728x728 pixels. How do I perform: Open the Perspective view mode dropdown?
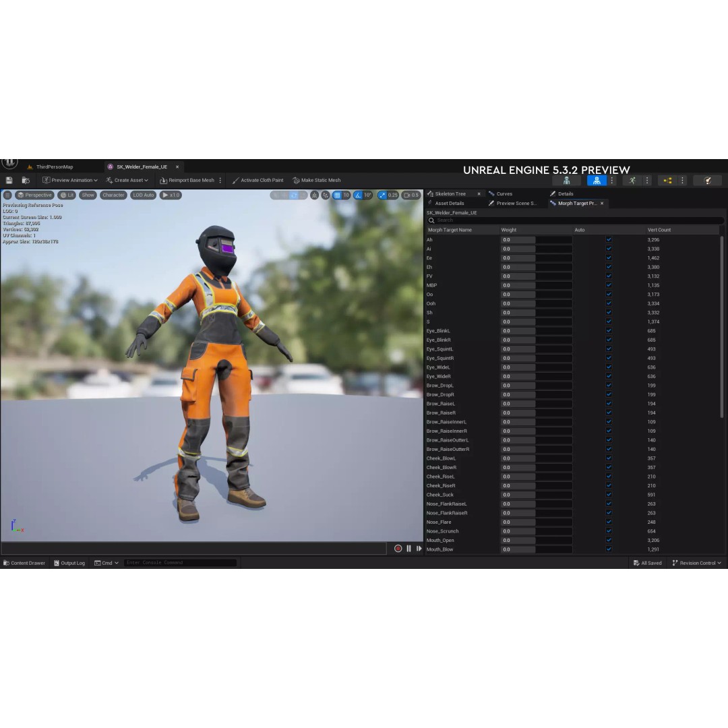tap(35, 195)
